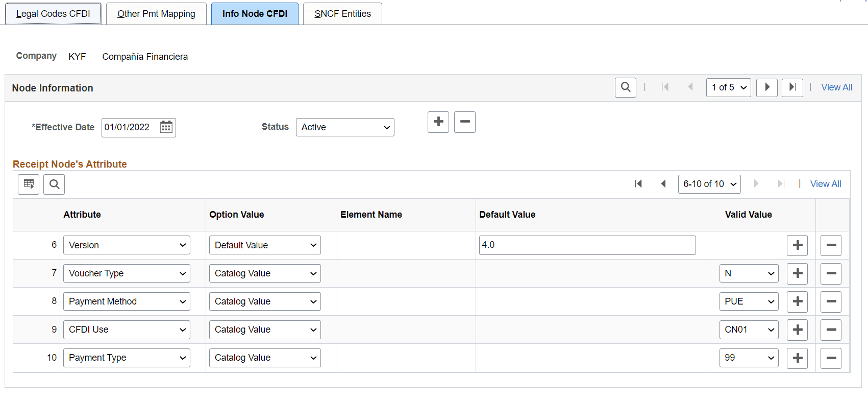Open the grid personalize icon
This screenshot has height=398, width=868.
click(x=29, y=184)
